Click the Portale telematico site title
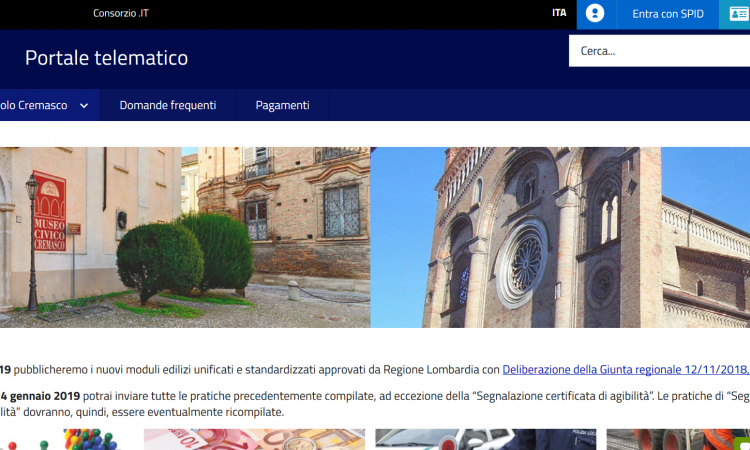The image size is (750, 450). tap(106, 58)
